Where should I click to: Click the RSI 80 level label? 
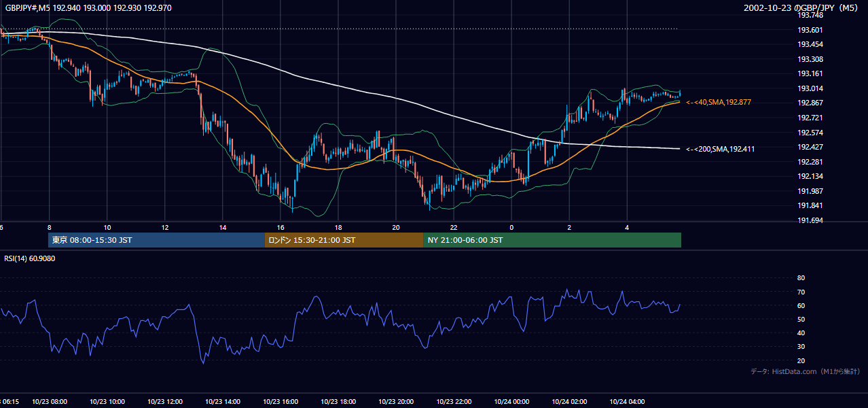coord(801,278)
